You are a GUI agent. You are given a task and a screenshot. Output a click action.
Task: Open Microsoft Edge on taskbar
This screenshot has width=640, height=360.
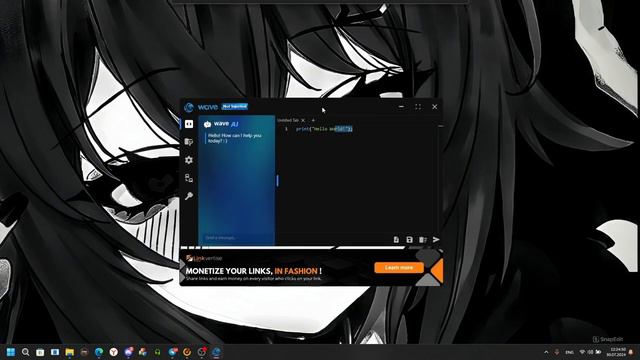[x=99, y=352]
